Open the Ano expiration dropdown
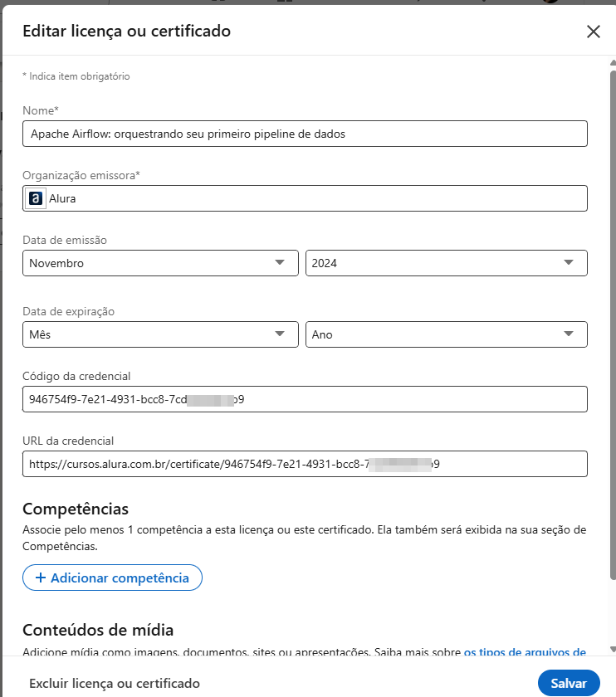 click(x=446, y=334)
